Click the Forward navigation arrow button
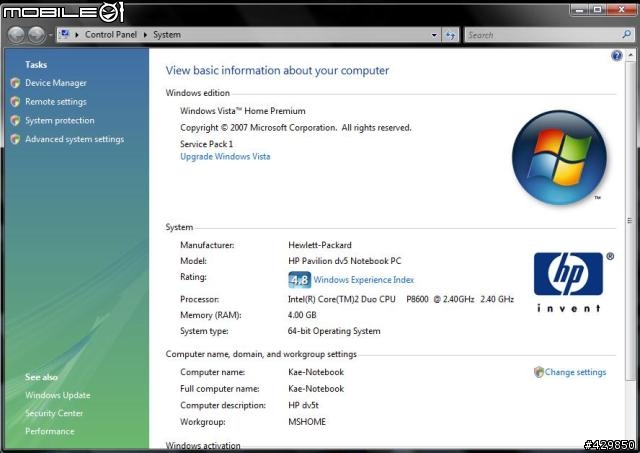The height and width of the screenshot is (453, 640). pyautogui.click(x=36, y=35)
